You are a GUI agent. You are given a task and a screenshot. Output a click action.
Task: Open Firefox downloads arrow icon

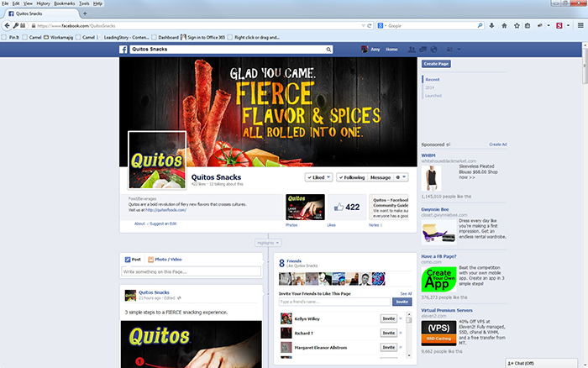(x=491, y=25)
